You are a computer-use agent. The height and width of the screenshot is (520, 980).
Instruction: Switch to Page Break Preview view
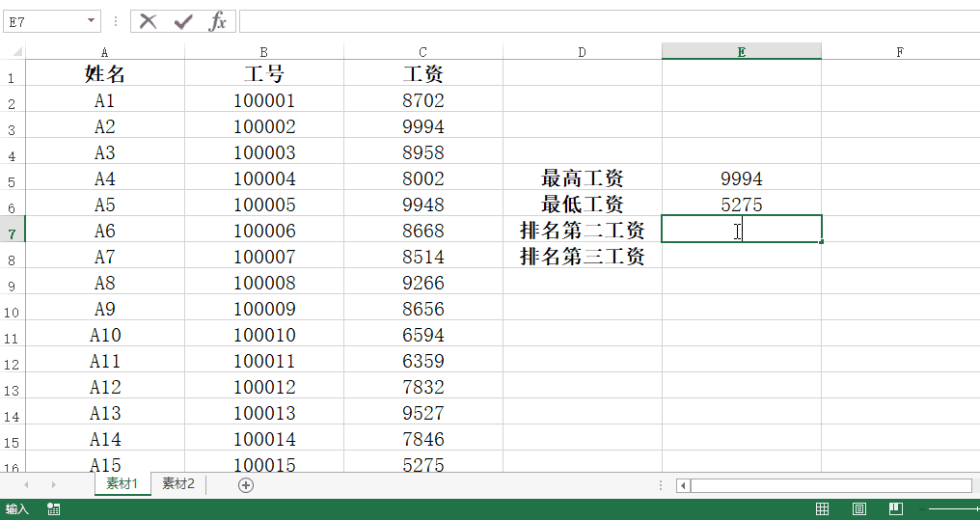(x=895, y=508)
